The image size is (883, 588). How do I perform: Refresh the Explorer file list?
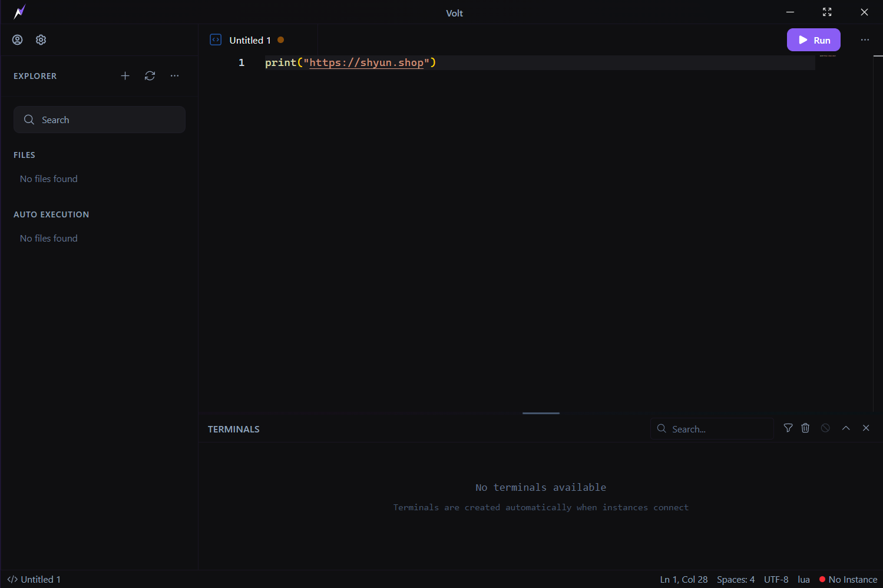[x=150, y=76]
